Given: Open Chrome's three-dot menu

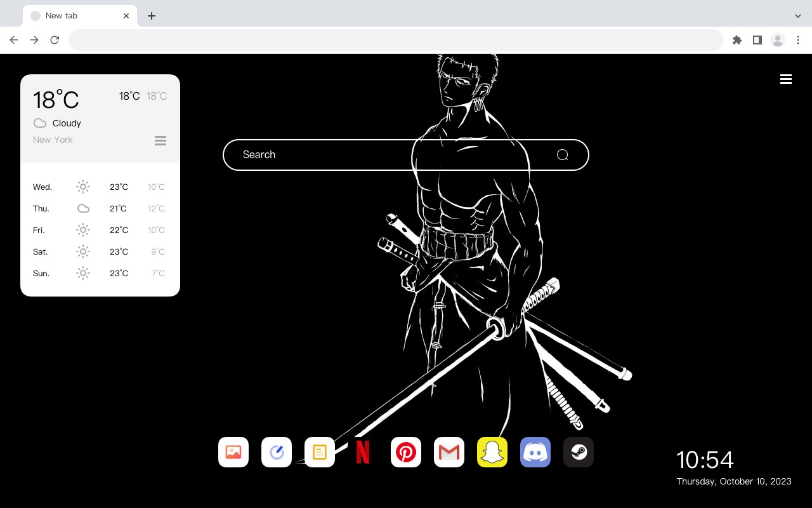Looking at the screenshot, I should click(798, 40).
